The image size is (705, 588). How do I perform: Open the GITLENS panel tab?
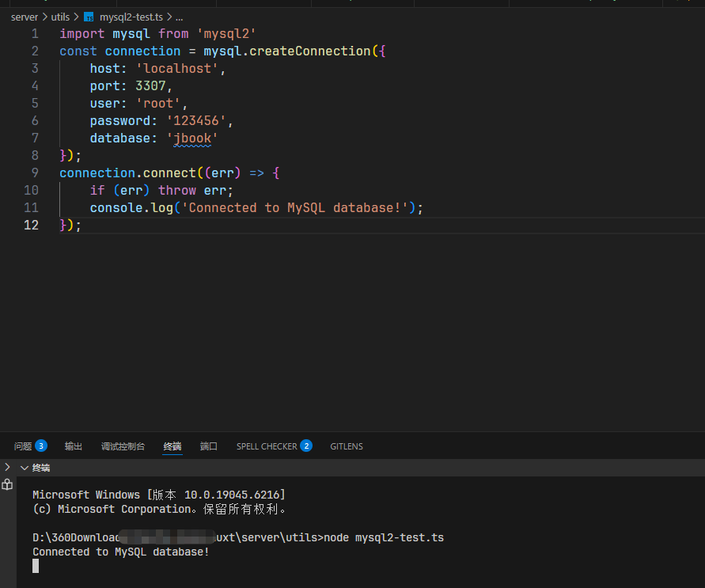pos(347,446)
